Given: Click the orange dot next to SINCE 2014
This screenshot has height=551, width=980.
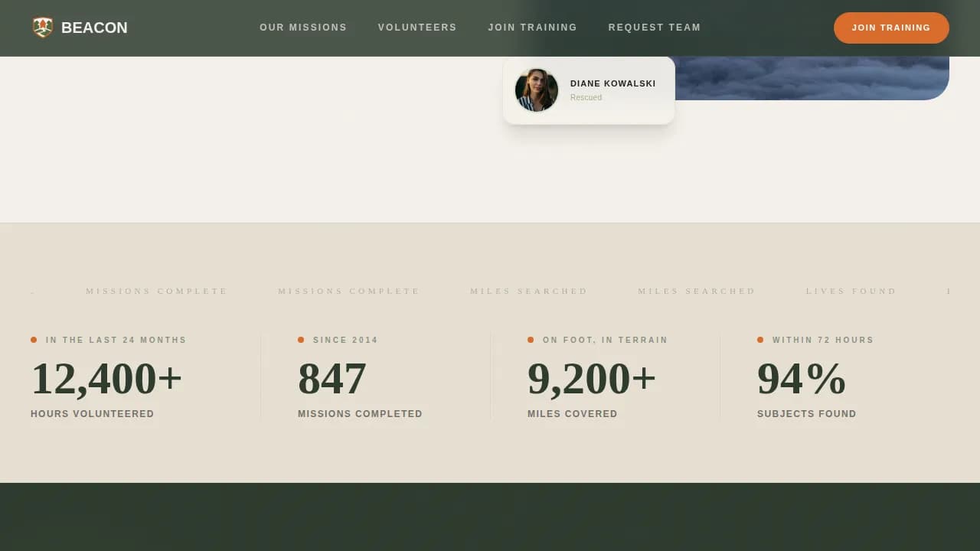Looking at the screenshot, I should coord(301,340).
